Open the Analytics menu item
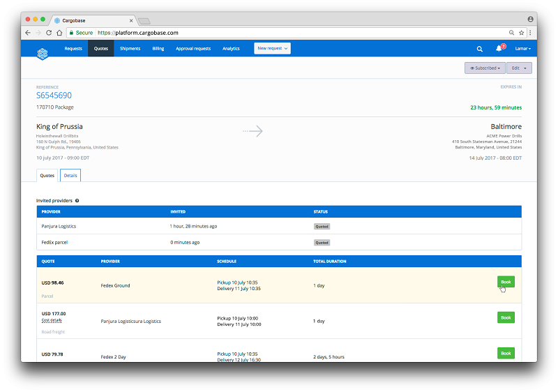Viewport: 558px width, 392px height. coord(231,49)
